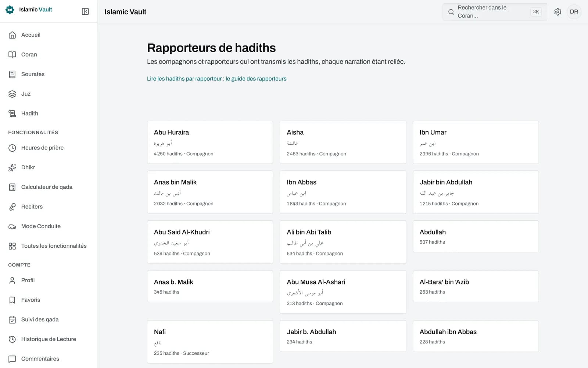This screenshot has width=588, height=368.
Task: Click the Sourates list icon
Action: point(12,74)
